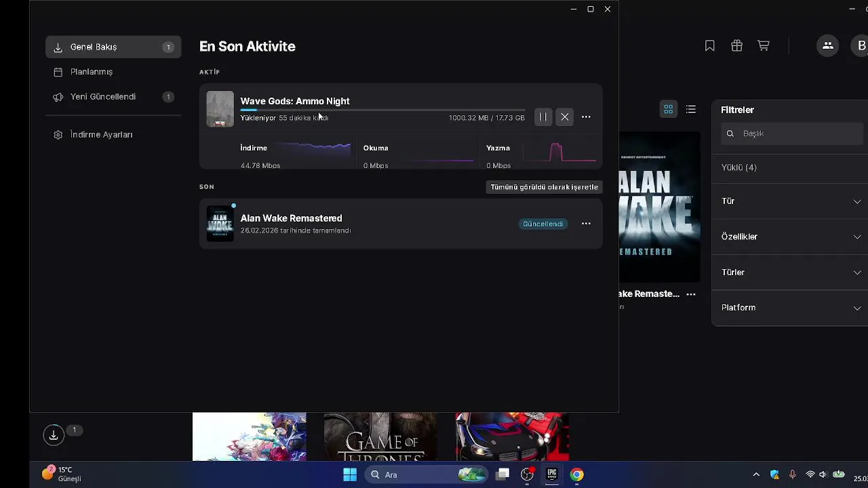Click the Alan Wake Remastered title in list
The height and width of the screenshot is (488, 868).
[291, 218]
